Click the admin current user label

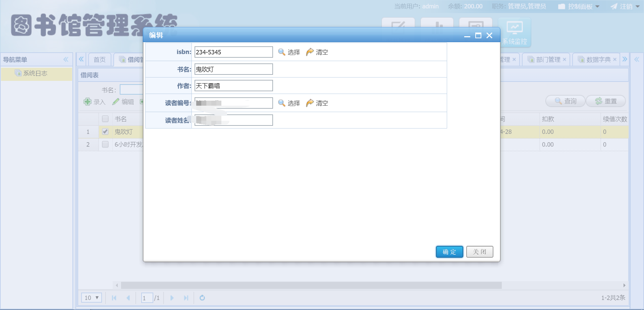(x=430, y=6)
